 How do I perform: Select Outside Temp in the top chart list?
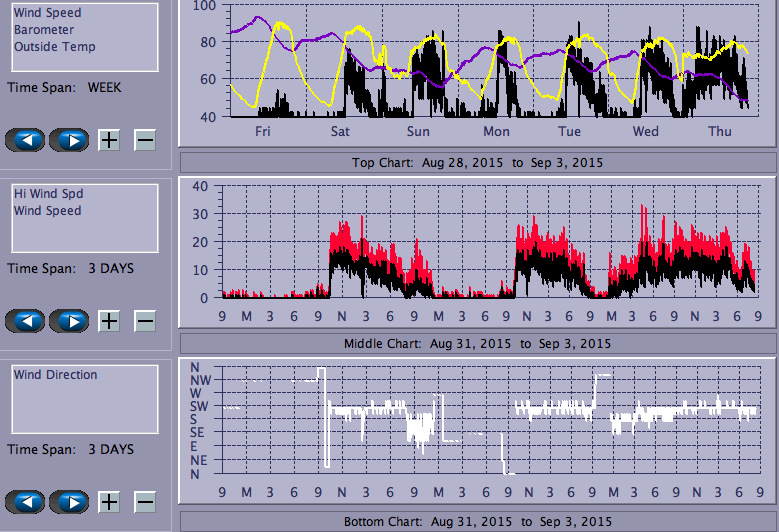pyautogui.click(x=55, y=47)
